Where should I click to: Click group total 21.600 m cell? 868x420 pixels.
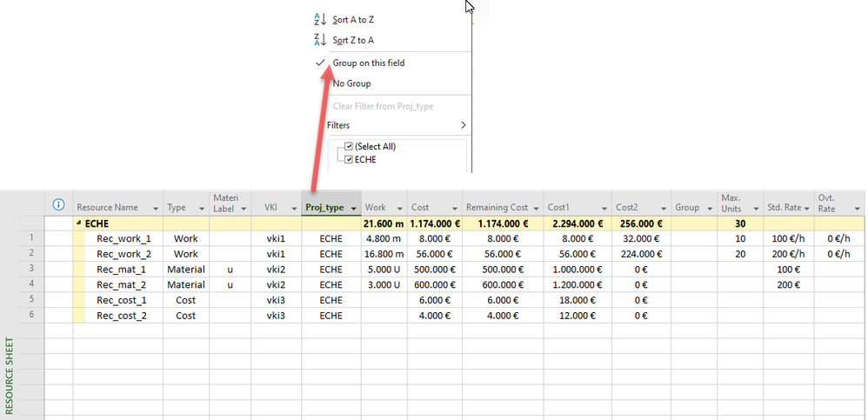point(384,223)
